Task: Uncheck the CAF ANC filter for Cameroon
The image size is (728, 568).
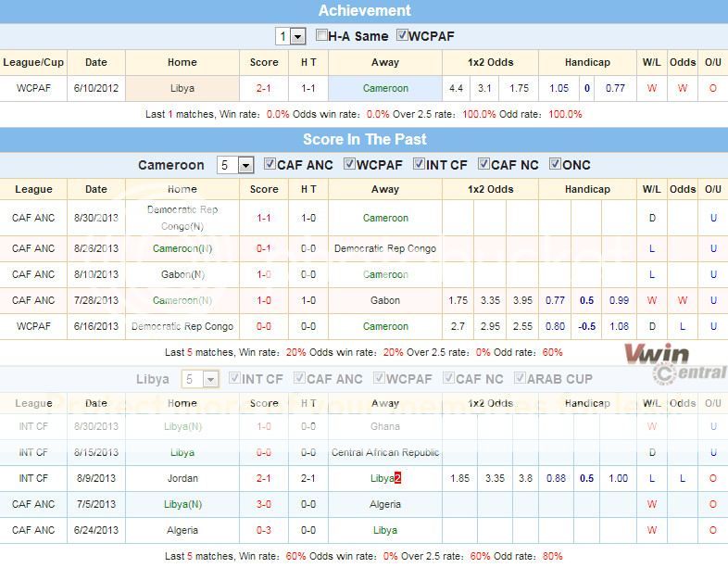Action: click(x=270, y=164)
